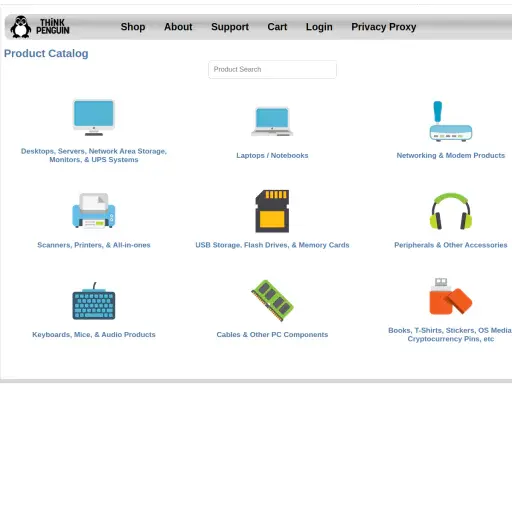Click the ThinkPenguin penguin logo
Image resolution: width=512 pixels, height=512 pixels.
(40, 27)
